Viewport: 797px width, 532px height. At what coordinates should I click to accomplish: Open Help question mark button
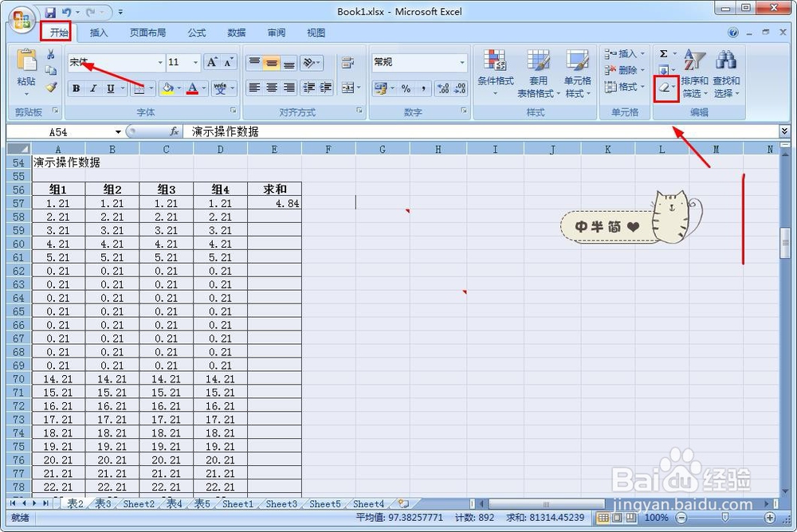tap(733, 33)
